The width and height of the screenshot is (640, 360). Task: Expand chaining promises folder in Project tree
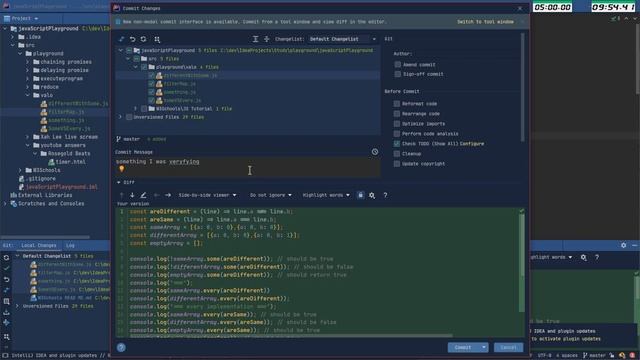[x=28, y=62]
